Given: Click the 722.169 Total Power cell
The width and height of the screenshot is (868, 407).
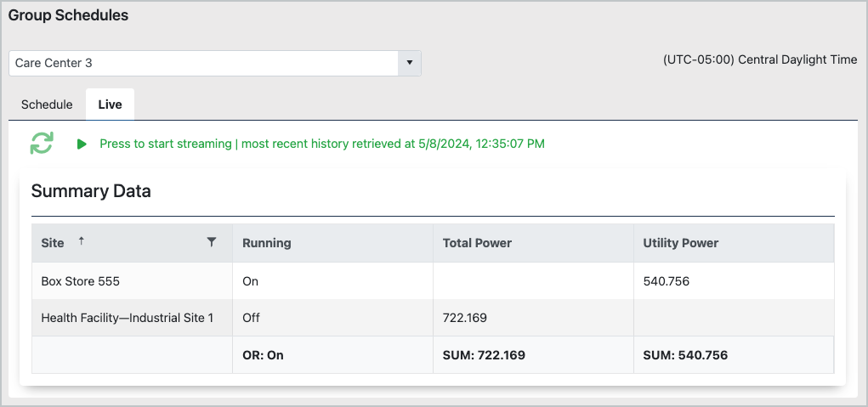Looking at the screenshot, I should pos(466,318).
